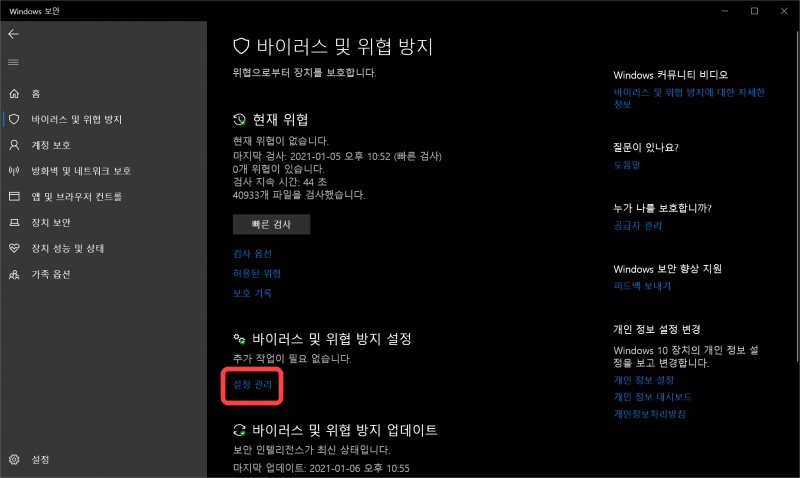Click the Home house icon
This screenshot has height=478, width=800.
click(x=14, y=93)
